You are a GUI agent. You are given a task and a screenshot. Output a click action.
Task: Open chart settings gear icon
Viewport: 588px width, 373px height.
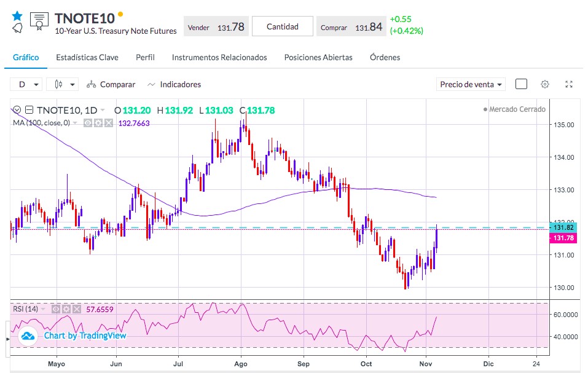tap(545, 84)
